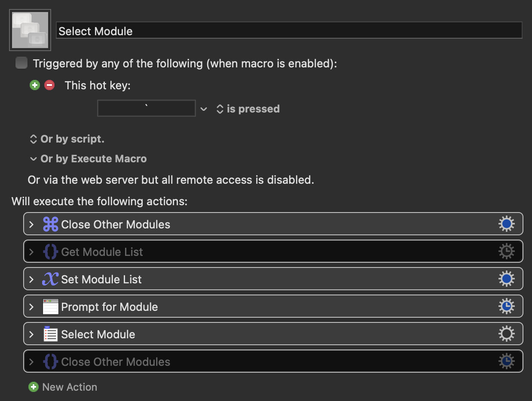Change the "is pressed" trigger condition

(248, 109)
